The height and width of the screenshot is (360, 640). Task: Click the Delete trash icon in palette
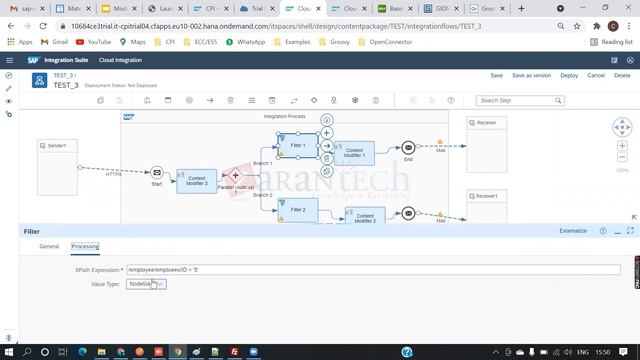pyautogui.click(x=230, y=100)
